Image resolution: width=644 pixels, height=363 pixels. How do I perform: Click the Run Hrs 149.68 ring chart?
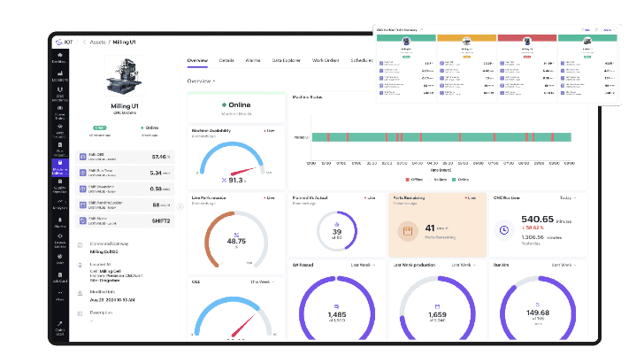point(538,309)
